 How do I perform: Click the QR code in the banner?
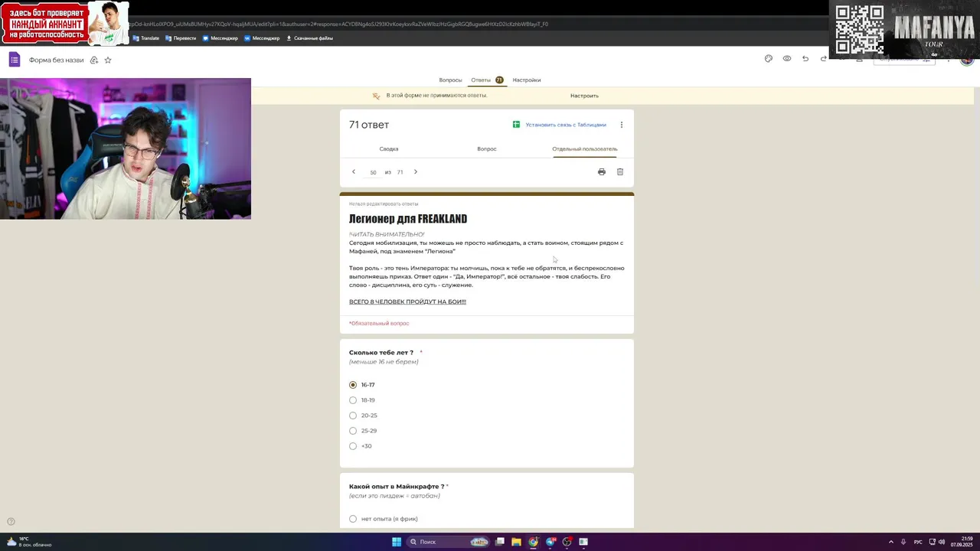click(860, 30)
